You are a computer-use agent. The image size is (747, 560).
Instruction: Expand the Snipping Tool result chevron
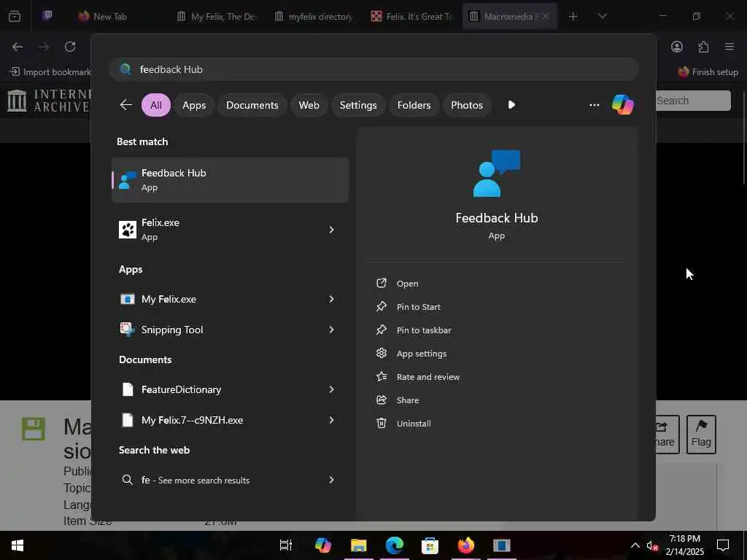(332, 330)
